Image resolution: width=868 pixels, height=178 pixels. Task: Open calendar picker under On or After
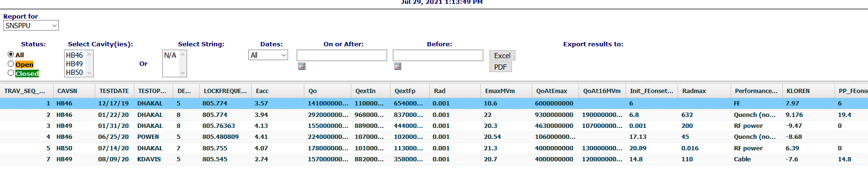pyautogui.click(x=301, y=66)
